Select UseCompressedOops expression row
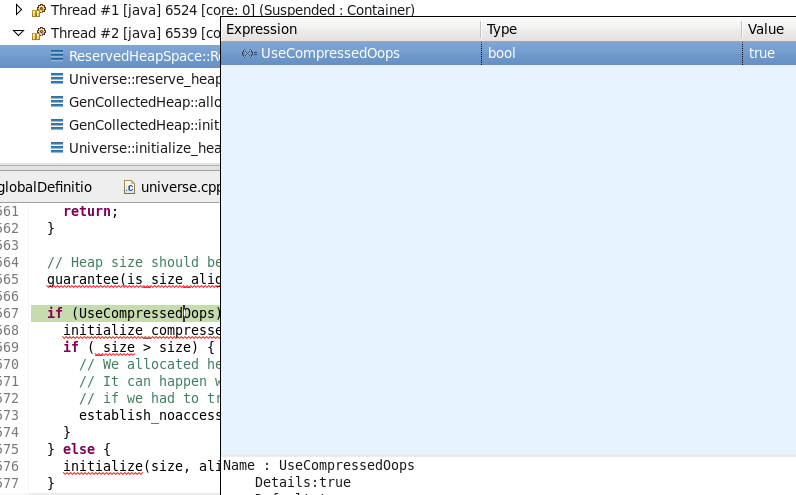 [509, 53]
